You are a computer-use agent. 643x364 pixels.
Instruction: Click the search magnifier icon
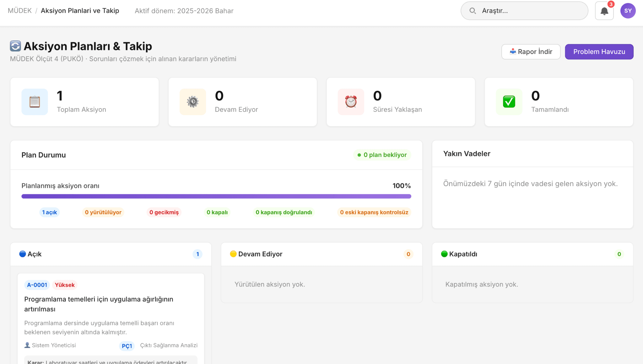coord(473,11)
